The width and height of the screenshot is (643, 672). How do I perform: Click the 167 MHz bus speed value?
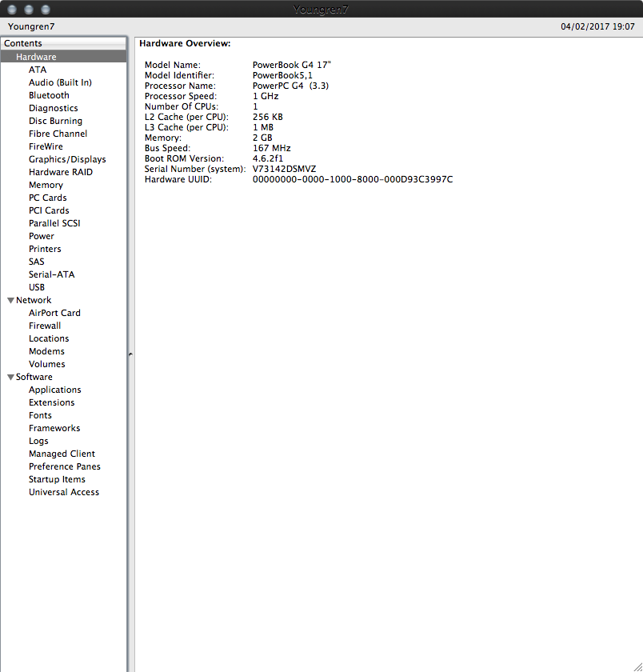click(271, 148)
